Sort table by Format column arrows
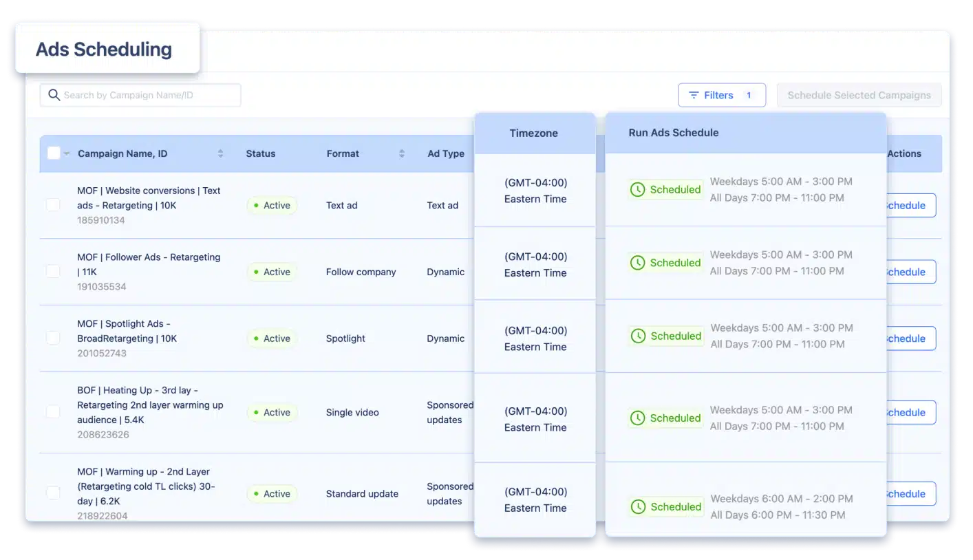 click(402, 153)
